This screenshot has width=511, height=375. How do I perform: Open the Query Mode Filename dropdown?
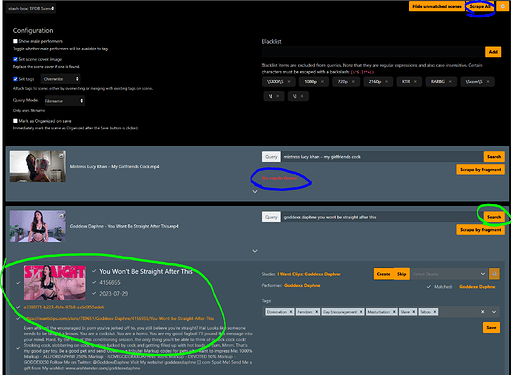point(64,101)
